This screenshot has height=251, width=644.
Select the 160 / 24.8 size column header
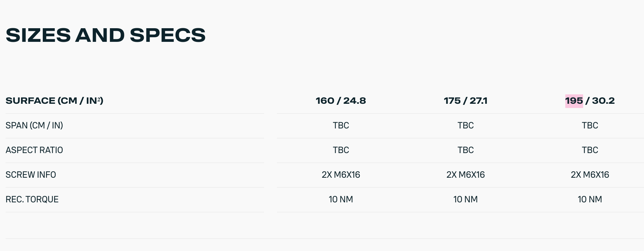tap(341, 101)
